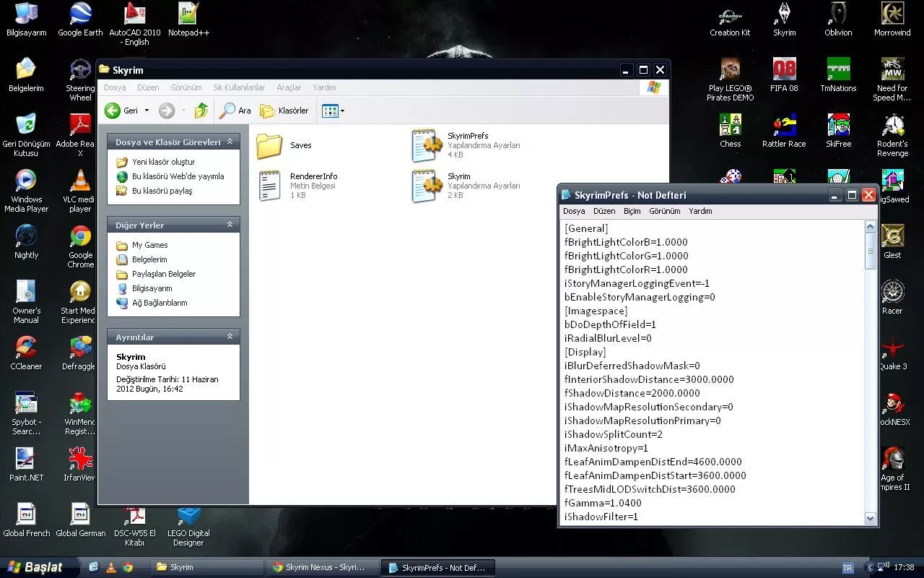Collapse the Diğer Yerler panel

230,225
